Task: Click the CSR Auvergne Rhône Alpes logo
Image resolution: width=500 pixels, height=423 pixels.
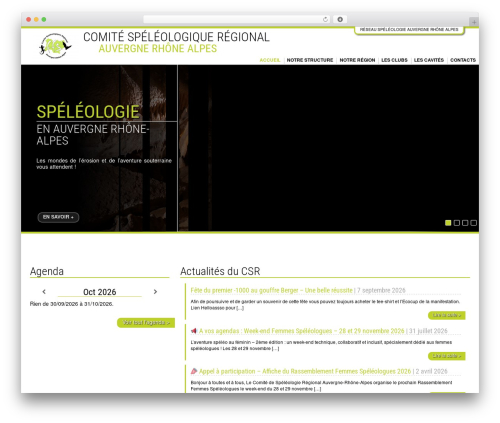Action: point(55,46)
